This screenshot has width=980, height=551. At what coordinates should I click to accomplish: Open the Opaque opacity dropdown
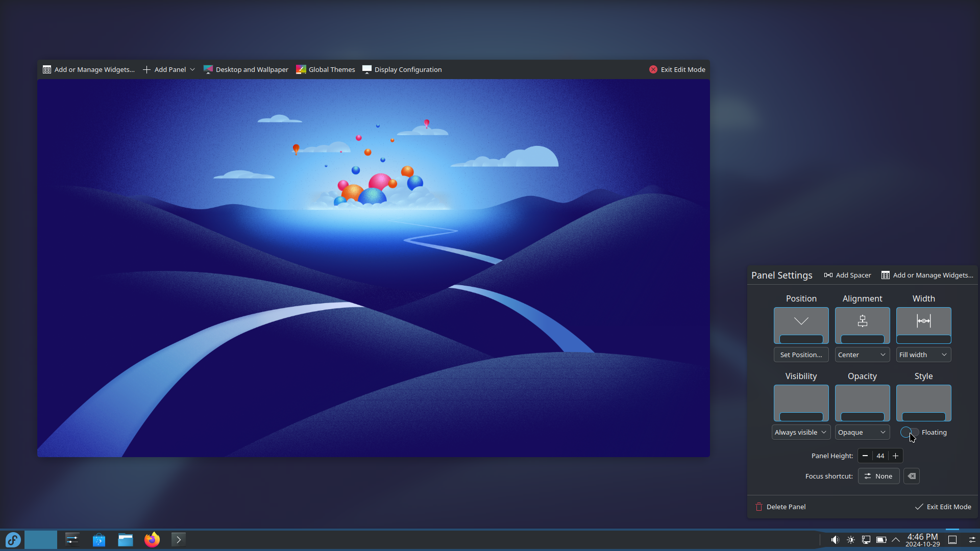862,432
